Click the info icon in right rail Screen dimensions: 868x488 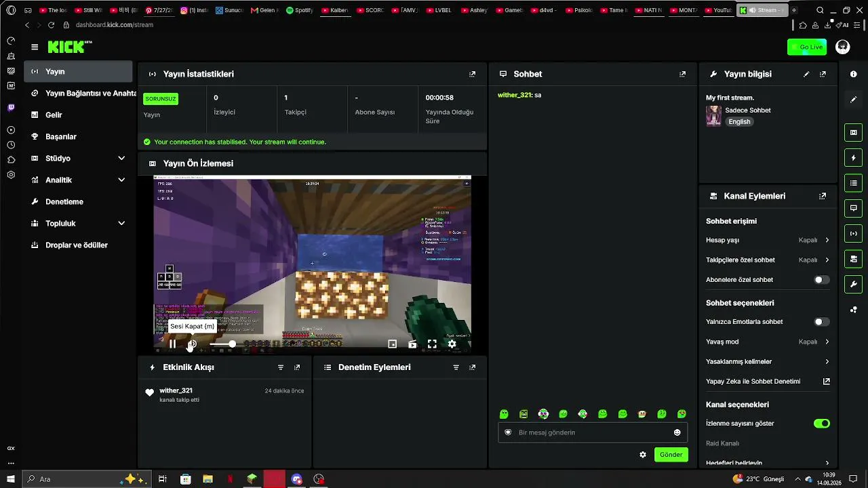[x=854, y=74]
